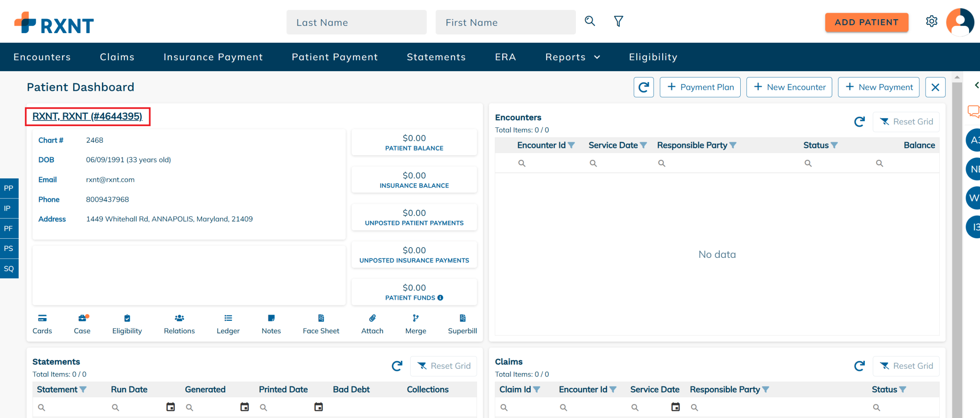Focus the First Name search field
This screenshot has width=980, height=418.
coord(505,22)
